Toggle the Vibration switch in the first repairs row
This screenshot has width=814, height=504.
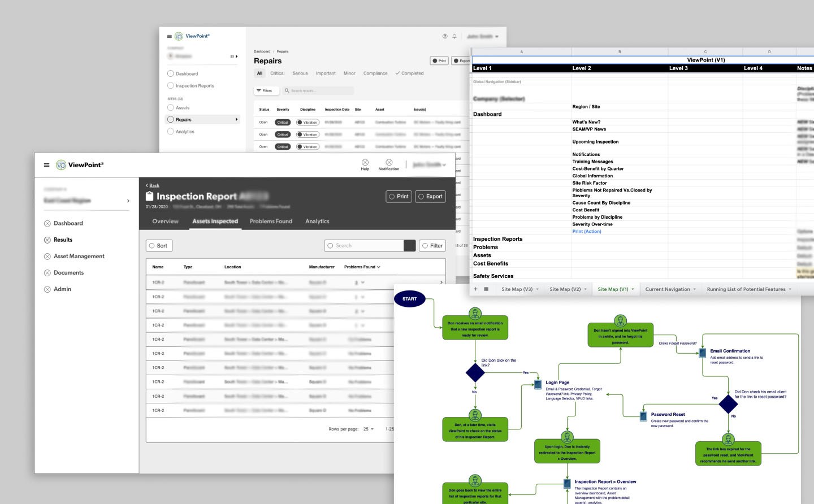(300, 123)
